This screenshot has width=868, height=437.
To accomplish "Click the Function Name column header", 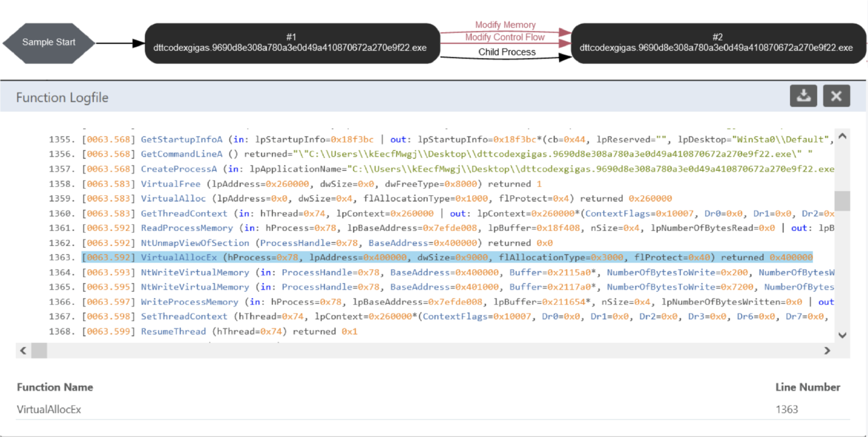I will tap(55, 387).
